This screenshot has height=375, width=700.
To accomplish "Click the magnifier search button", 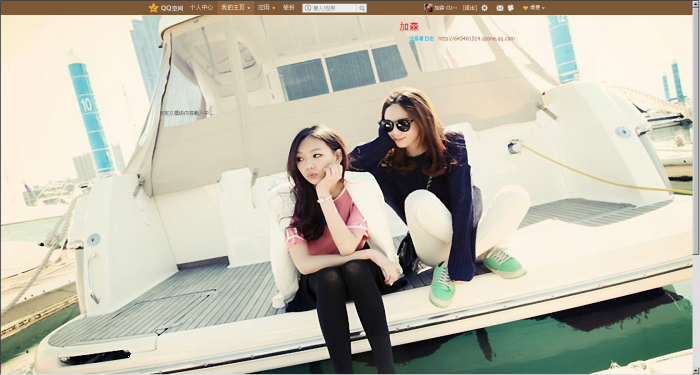I will [x=362, y=8].
